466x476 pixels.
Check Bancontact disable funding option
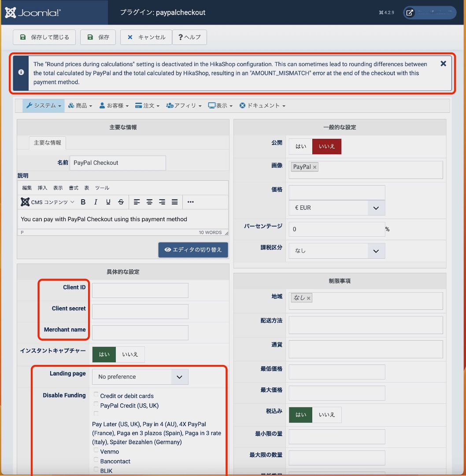pos(96,460)
